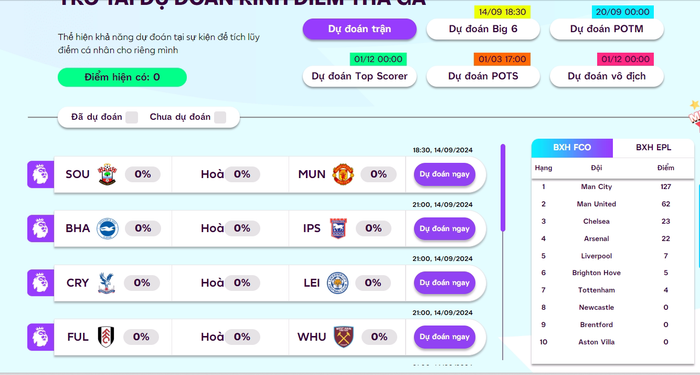The width and height of the screenshot is (700, 375).
Task: Click the Điểm hiện có points badge
Action: [122, 77]
